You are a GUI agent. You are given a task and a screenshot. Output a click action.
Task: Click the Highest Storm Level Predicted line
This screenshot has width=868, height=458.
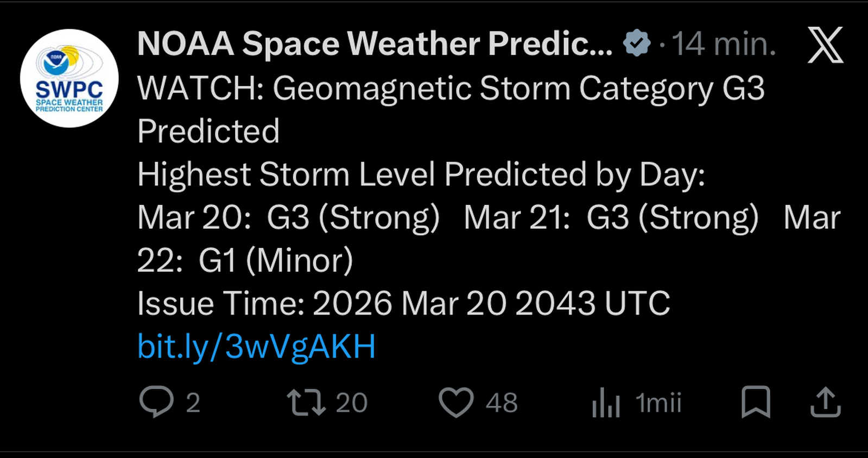421,174
